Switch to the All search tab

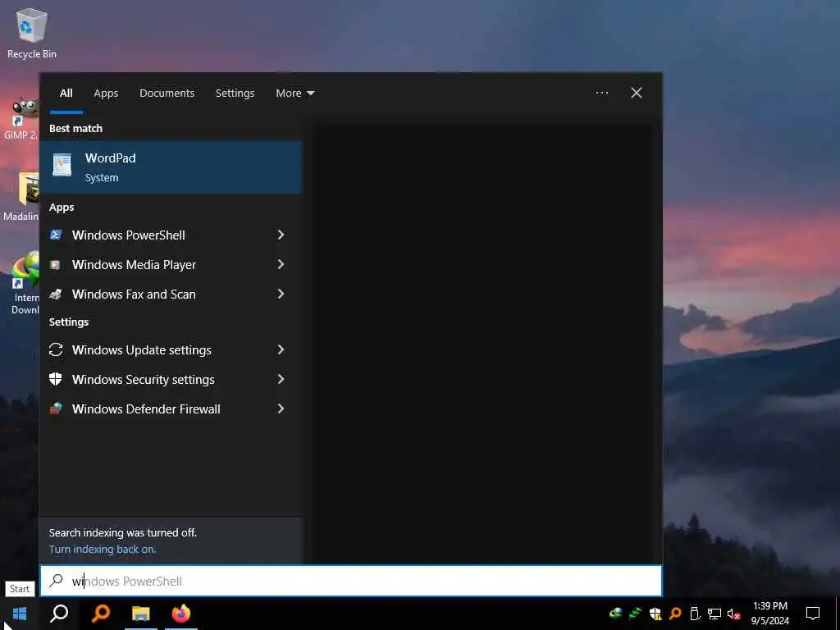66,93
